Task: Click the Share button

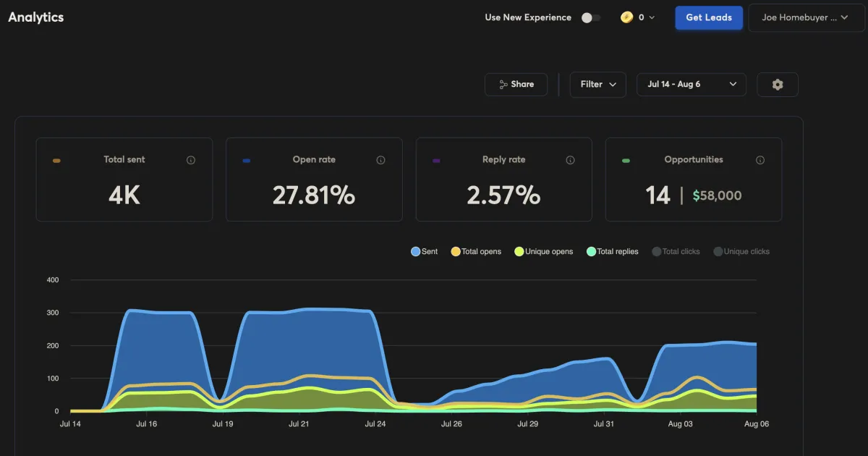Action: [x=516, y=85]
